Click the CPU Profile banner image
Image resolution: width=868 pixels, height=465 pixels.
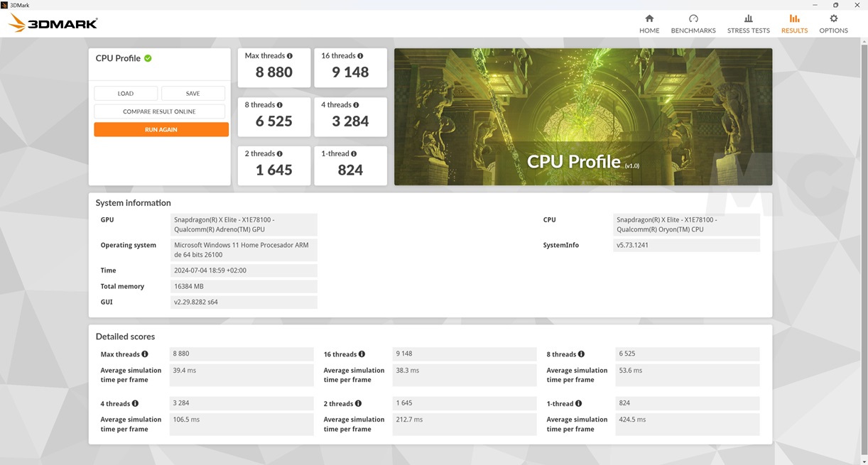click(582, 116)
